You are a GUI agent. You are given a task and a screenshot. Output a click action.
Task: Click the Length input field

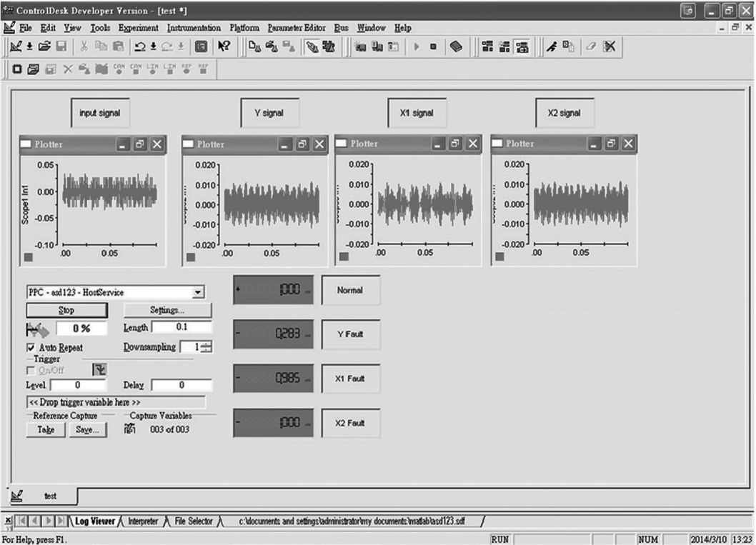[181, 327]
